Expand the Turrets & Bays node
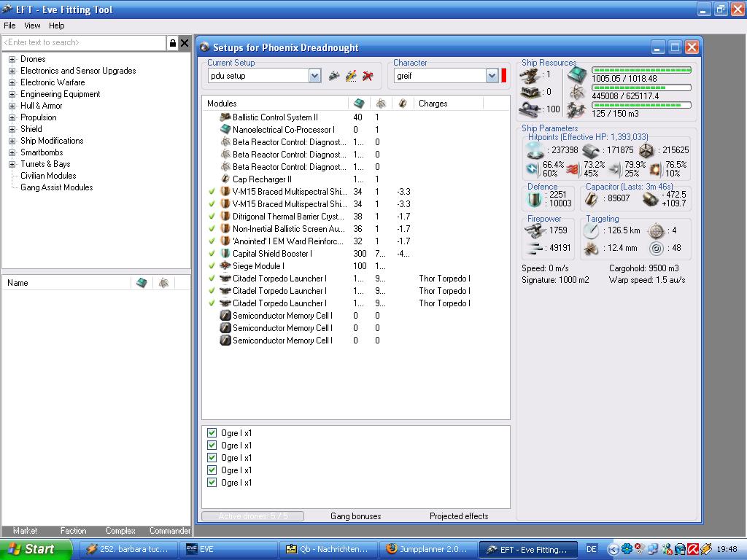Image resolution: width=747 pixels, height=560 pixels. [12, 164]
